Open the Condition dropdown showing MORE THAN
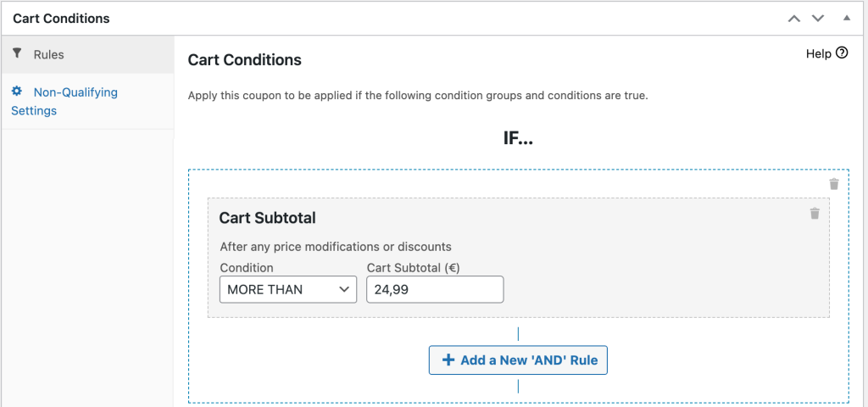868x407 pixels. click(x=288, y=290)
